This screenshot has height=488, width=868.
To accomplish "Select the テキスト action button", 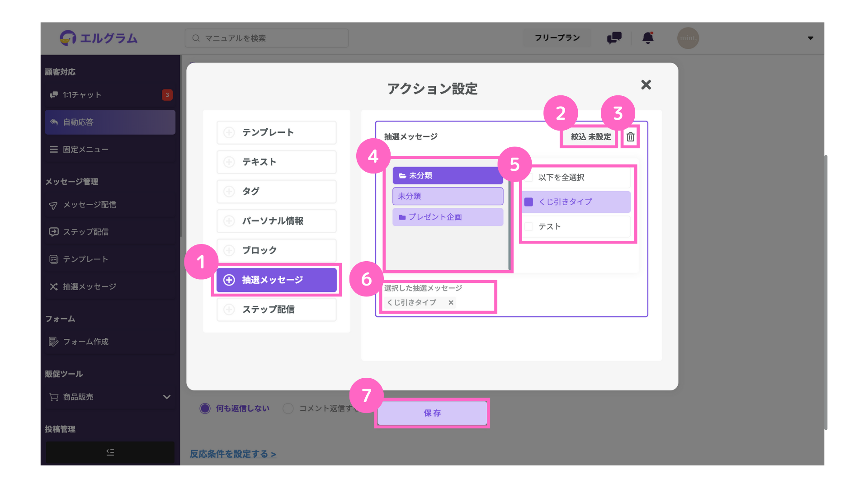I will coord(277,162).
